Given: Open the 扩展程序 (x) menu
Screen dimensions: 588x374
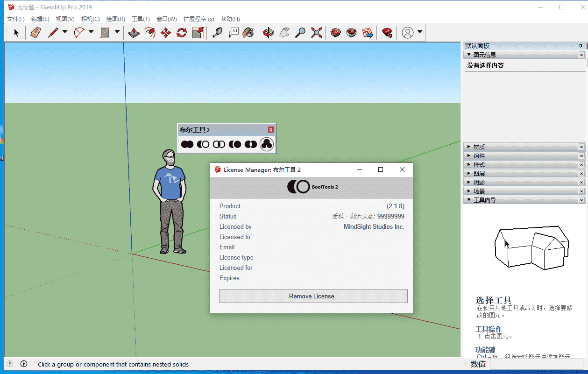Looking at the screenshot, I should coord(198,19).
